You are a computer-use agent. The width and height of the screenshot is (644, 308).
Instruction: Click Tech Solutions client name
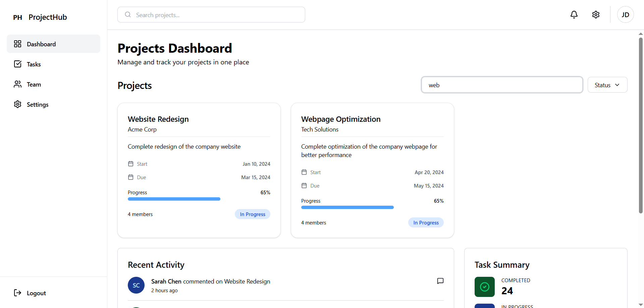[320, 130]
